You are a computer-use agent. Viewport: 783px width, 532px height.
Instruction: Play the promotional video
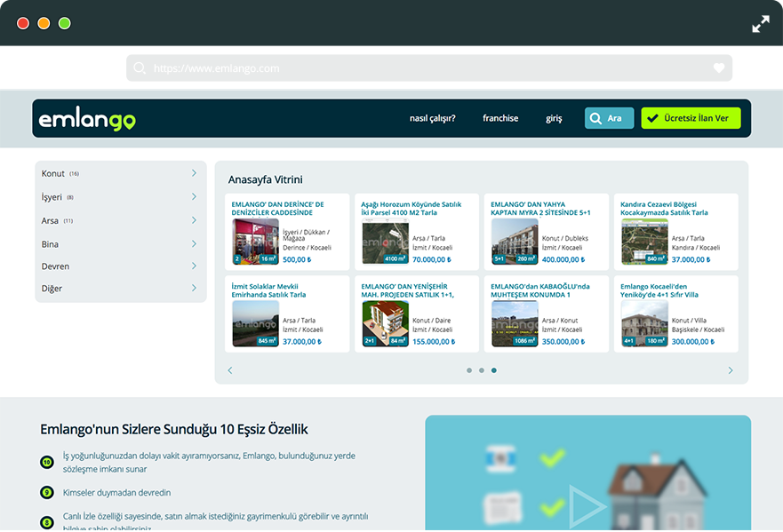click(x=587, y=506)
